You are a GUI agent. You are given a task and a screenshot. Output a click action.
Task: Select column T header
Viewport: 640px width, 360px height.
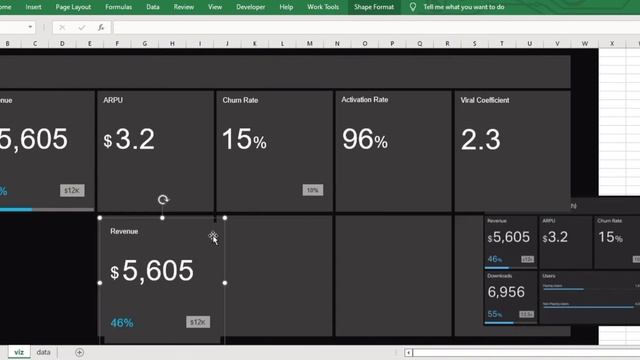click(x=502, y=43)
